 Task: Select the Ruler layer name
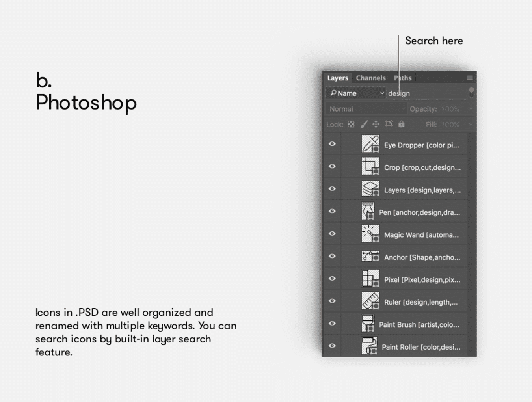(x=421, y=302)
